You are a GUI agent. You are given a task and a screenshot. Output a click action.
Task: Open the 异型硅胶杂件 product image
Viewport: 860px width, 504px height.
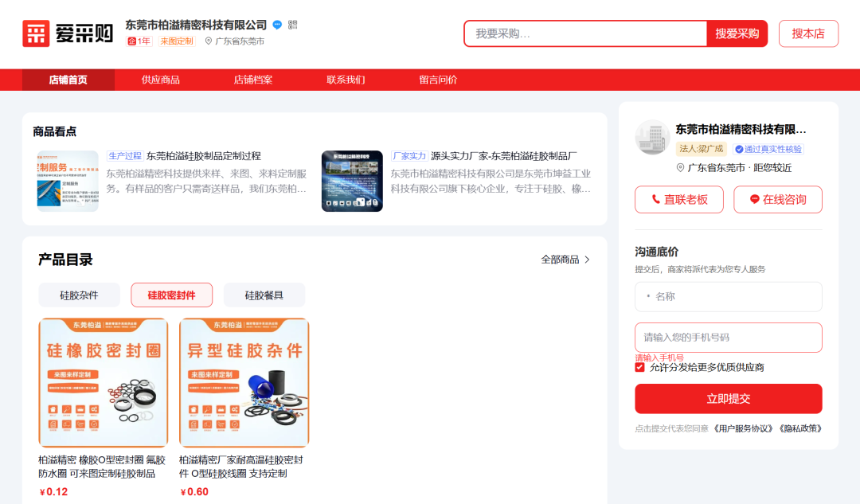coord(244,383)
